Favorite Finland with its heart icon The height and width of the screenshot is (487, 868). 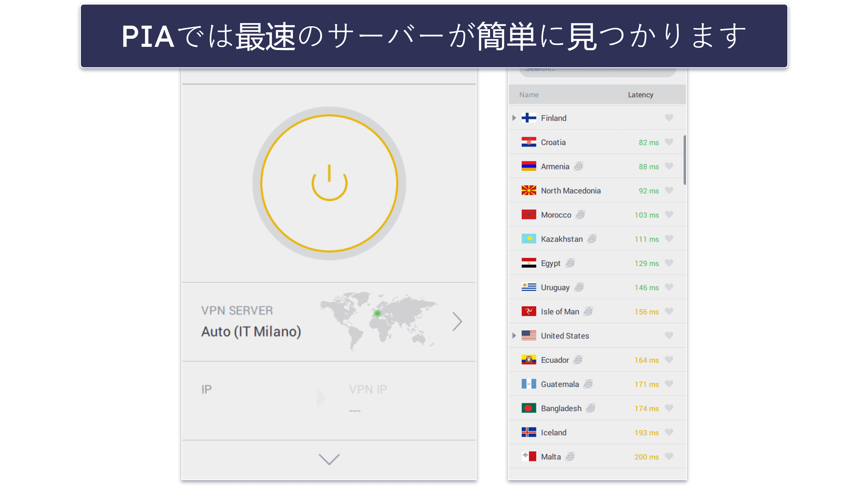coord(669,117)
